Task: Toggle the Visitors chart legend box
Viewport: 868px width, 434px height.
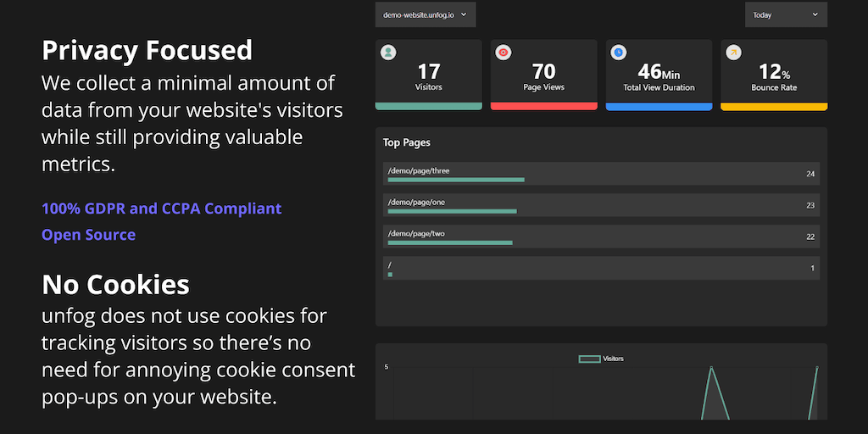Action: 589,359
